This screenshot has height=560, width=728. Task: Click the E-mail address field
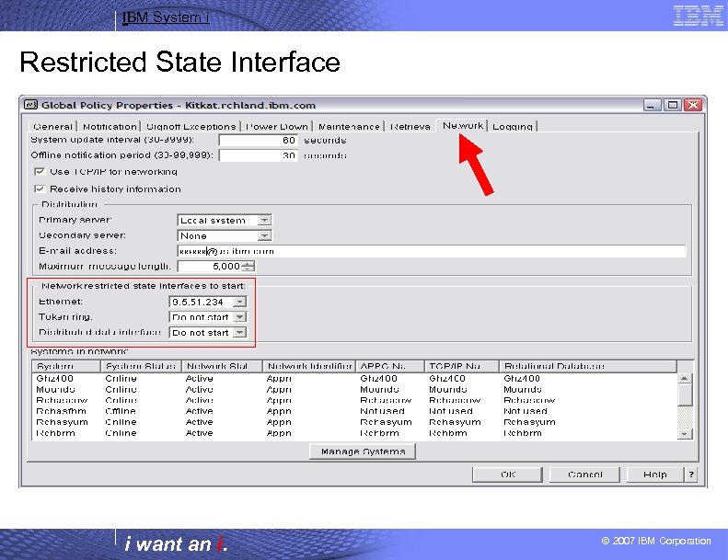(x=432, y=251)
